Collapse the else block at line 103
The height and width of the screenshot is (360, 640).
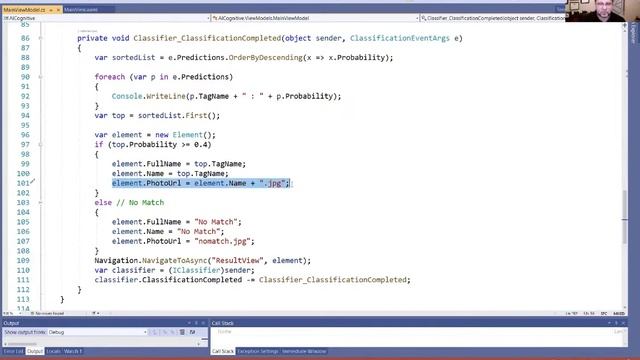click(x=40, y=202)
